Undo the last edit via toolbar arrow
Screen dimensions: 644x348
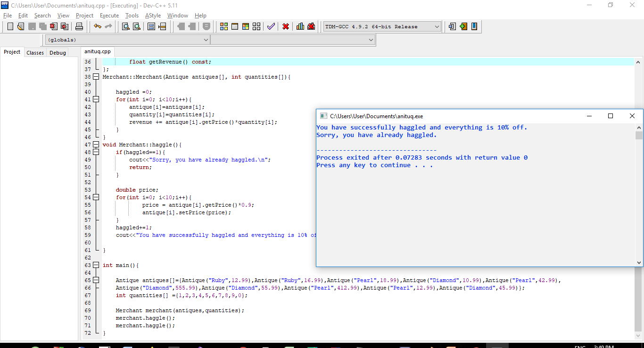coord(97,26)
